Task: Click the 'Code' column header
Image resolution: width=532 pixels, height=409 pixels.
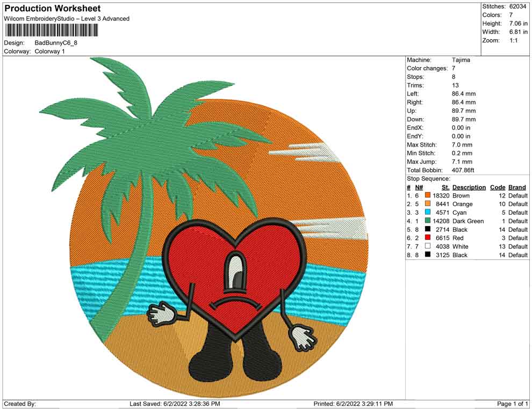Action: pos(498,187)
